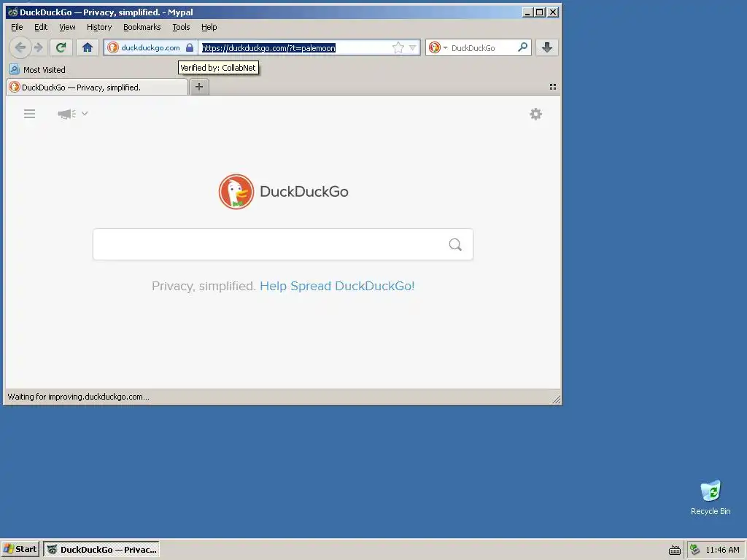Open a new tab with plus button
This screenshot has width=747, height=560.
tap(199, 87)
